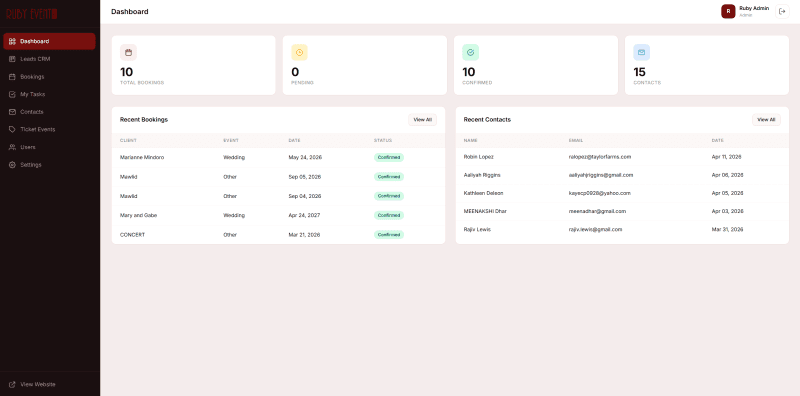Click the CONCERT booking client name
This screenshot has height=396, width=800.
[x=133, y=235]
